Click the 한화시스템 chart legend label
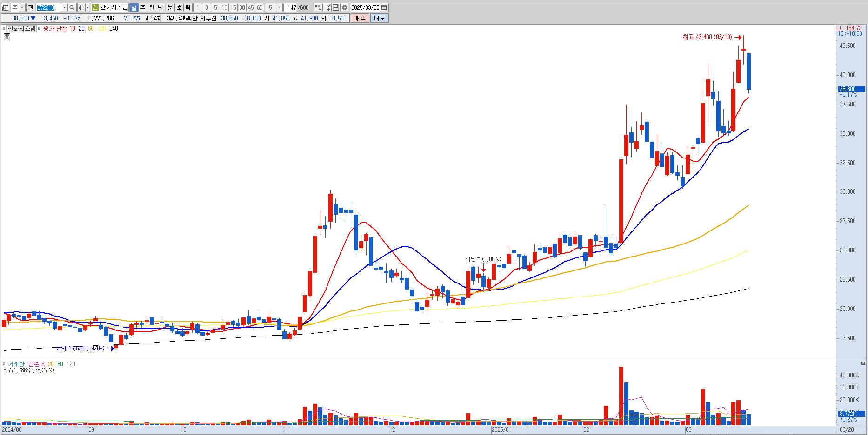The height and width of the screenshot is (435, 868). point(21,28)
